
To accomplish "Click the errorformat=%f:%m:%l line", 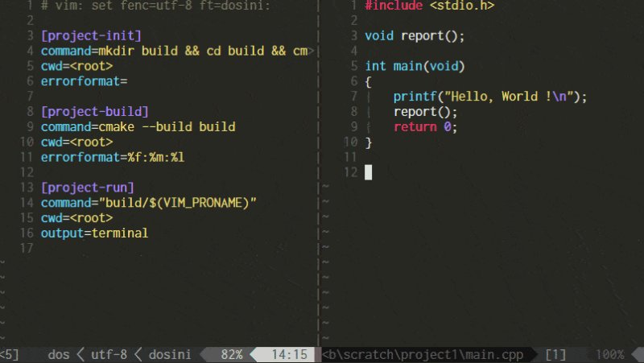I will [x=113, y=157].
